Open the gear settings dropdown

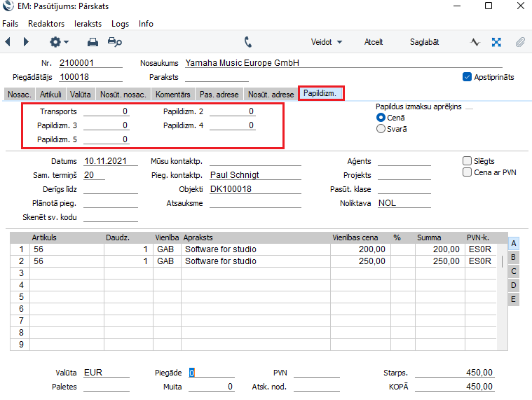coord(59,42)
